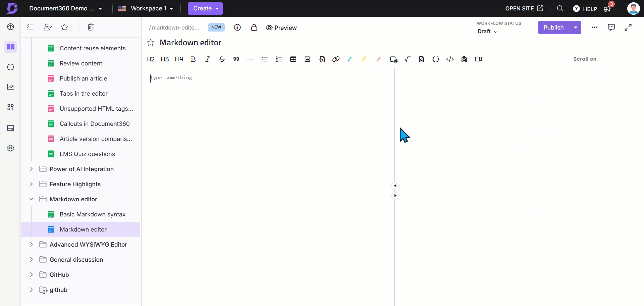
Task: Open Documentation book icon in sidebar
Action: coord(10,47)
